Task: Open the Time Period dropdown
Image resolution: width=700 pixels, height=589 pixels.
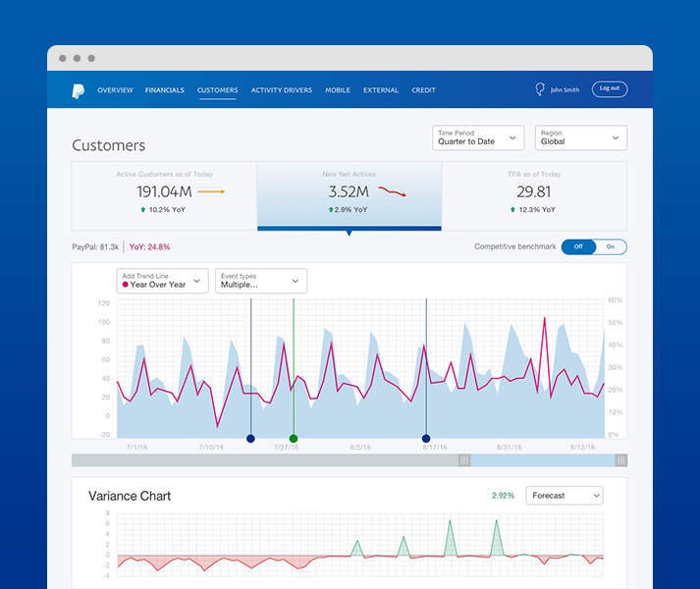Action: click(x=478, y=138)
